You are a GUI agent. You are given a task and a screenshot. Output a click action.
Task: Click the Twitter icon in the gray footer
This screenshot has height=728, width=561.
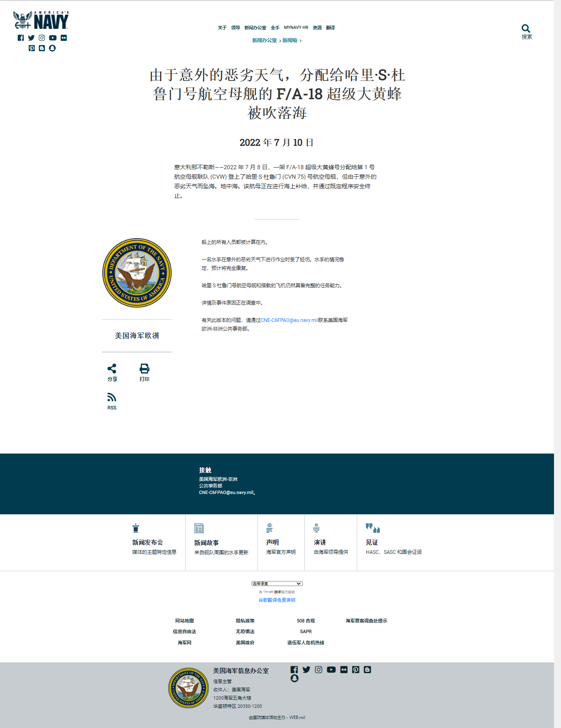click(x=306, y=670)
